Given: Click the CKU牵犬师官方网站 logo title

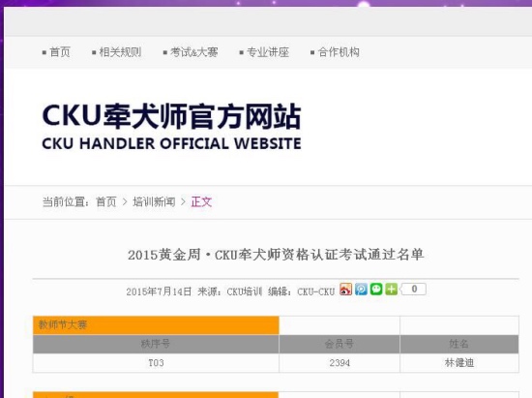Looking at the screenshot, I should [x=171, y=116].
